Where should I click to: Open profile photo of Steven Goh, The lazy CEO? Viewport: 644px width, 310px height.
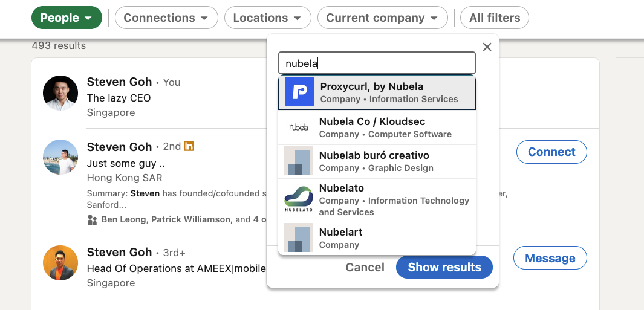[60, 93]
